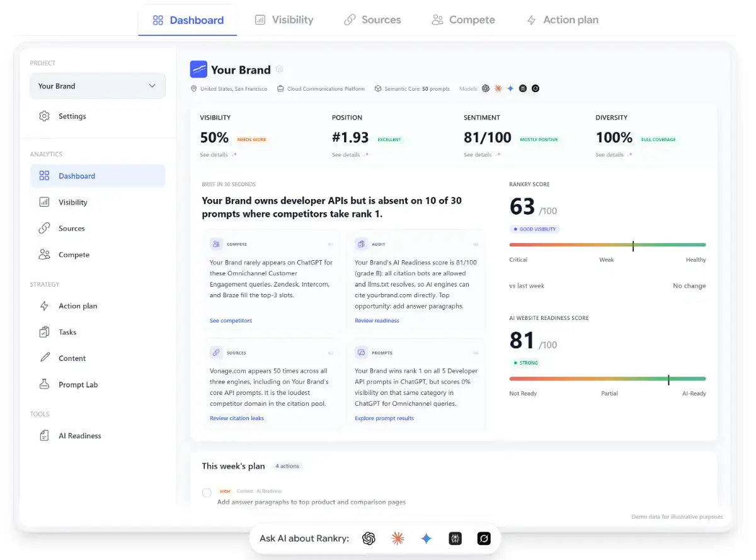Image resolution: width=756 pixels, height=560 pixels.
Task: Open Content in the sidebar
Action: pyautogui.click(x=98, y=358)
